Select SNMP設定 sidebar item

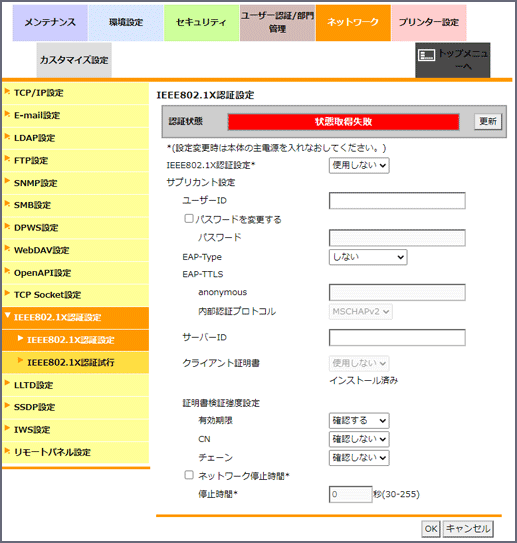[75, 183]
